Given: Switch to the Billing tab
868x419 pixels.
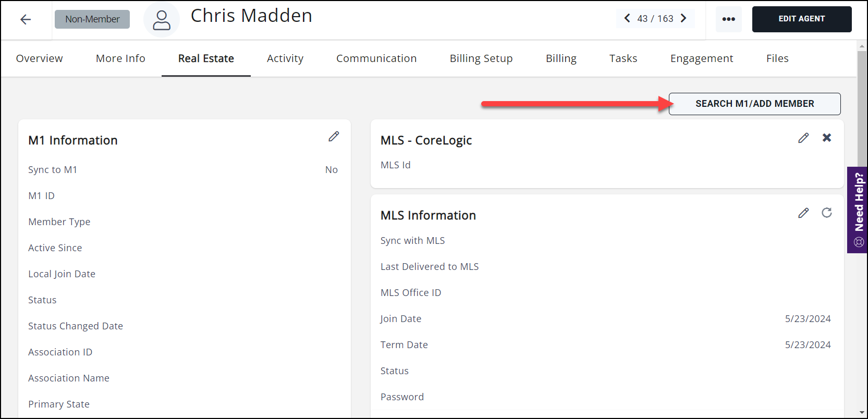Looking at the screenshot, I should [x=561, y=58].
